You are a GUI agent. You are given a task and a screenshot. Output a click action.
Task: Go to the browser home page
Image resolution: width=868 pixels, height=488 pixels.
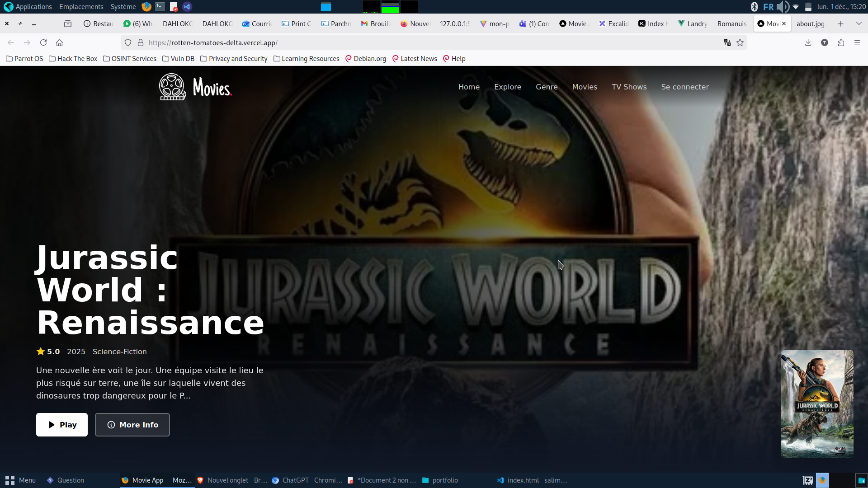(59, 42)
